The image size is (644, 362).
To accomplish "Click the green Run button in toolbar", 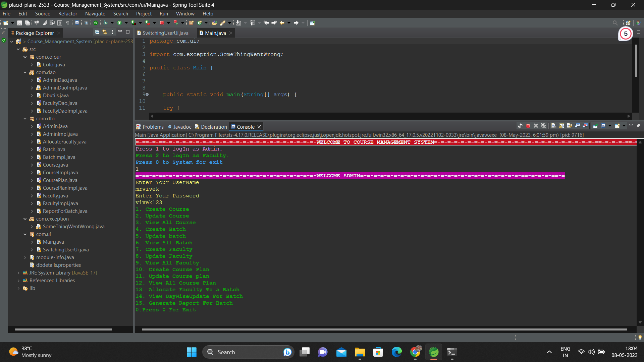I will pos(119,23).
